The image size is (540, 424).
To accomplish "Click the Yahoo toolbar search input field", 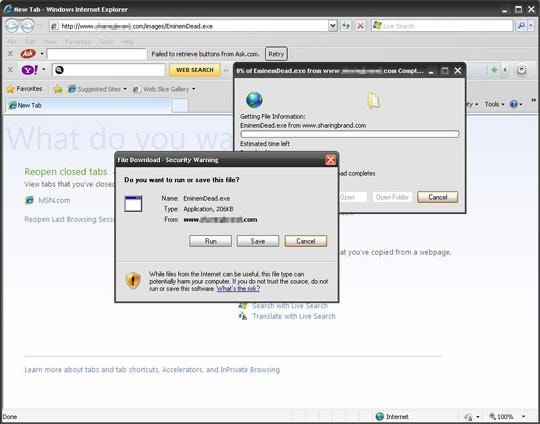I will tap(108, 70).
